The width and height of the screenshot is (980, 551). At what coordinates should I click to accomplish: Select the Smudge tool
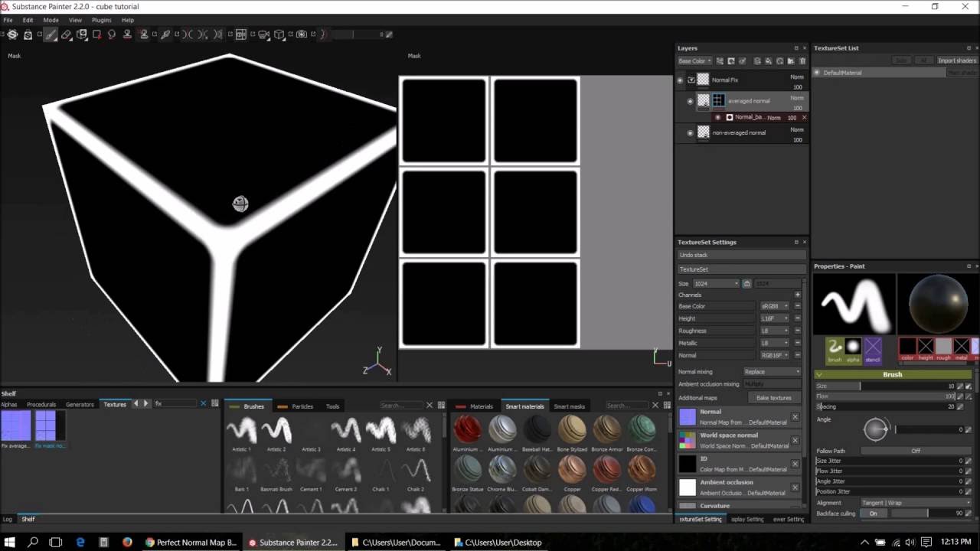(113, 34)
